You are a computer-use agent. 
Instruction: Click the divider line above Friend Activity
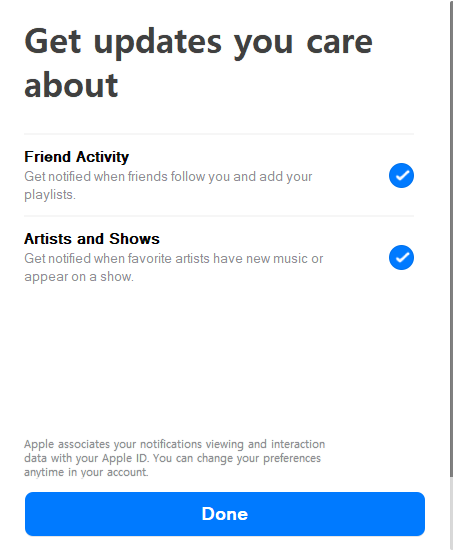click(219, 134)
